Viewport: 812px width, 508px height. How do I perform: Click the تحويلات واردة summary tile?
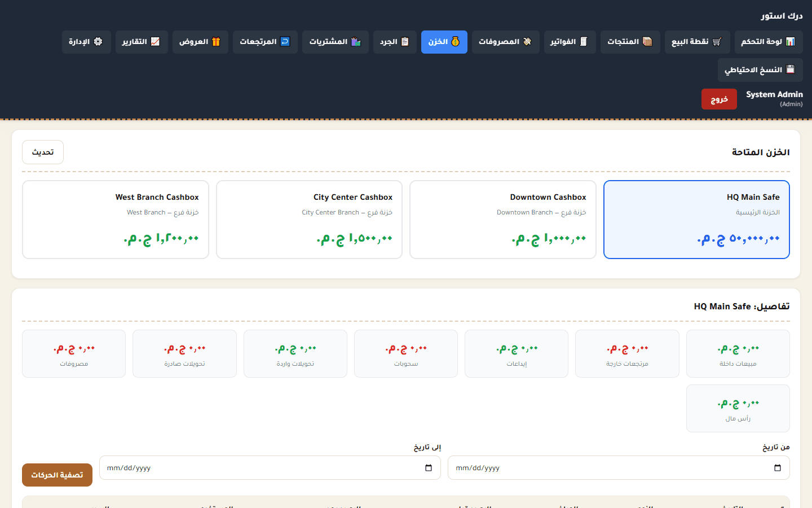point(295,354)
